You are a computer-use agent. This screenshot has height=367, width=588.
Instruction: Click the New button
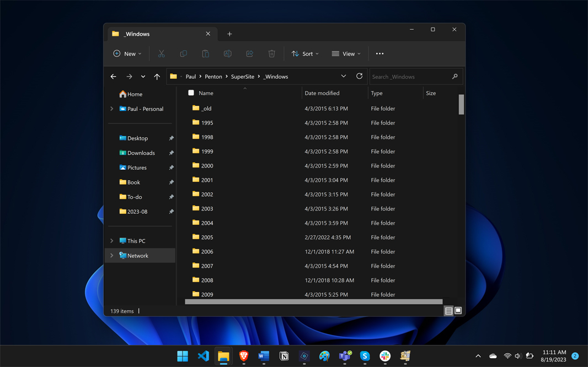tap(127, 53)
